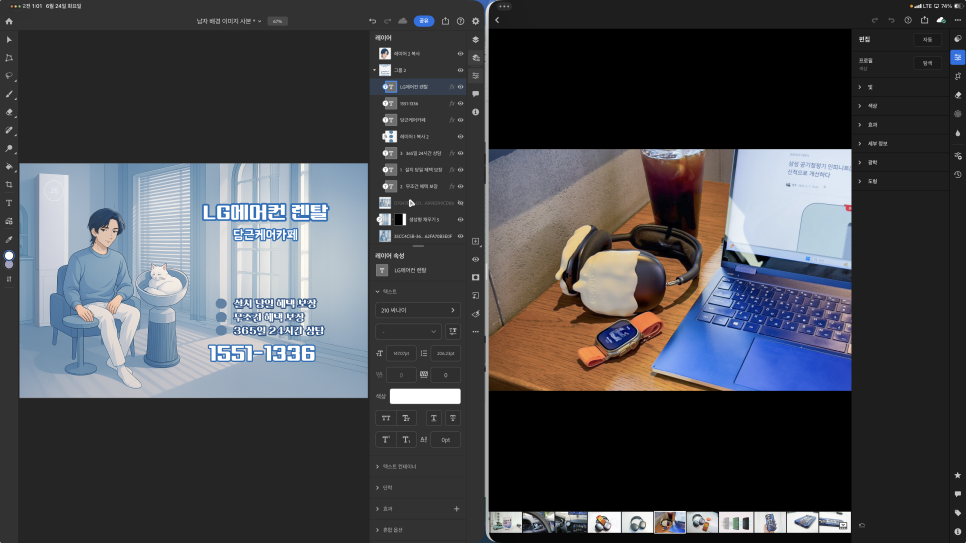Select the Crop tool in Photoshop
Screen dimensions: 966x543
click(9, 184)
